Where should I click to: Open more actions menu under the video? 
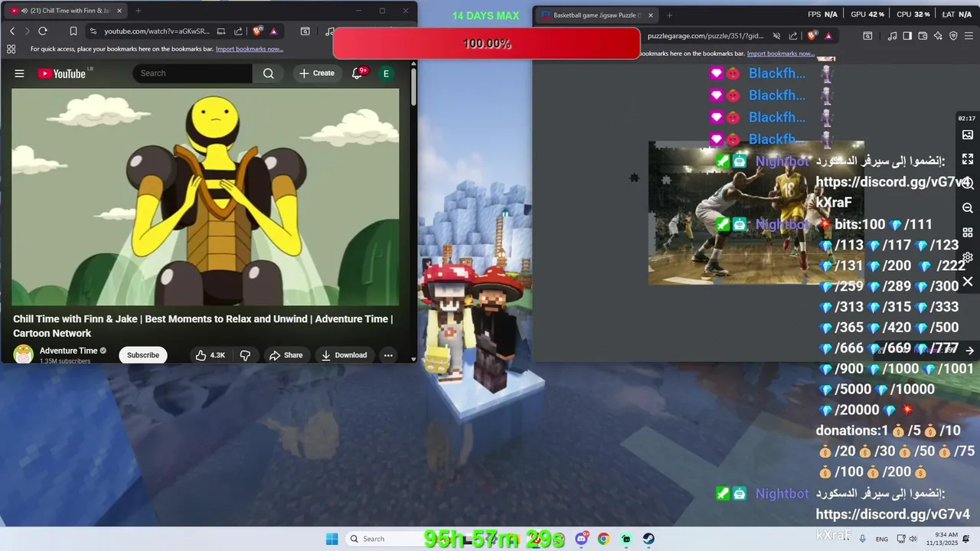click(x=388, y=355)
